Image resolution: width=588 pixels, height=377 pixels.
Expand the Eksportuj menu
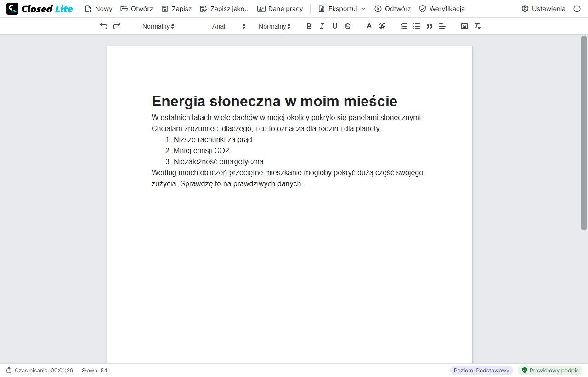point(342,9)
